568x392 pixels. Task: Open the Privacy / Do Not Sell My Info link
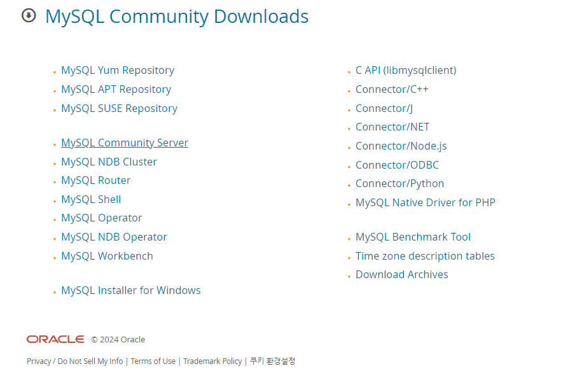74,361
